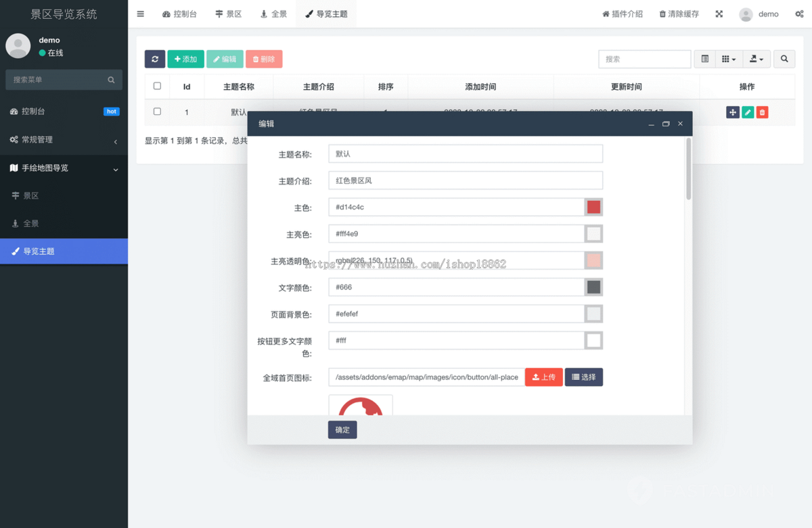812x528 pixels.
Task: Click the red trash delete icon in row
Action: pos(762,112)
